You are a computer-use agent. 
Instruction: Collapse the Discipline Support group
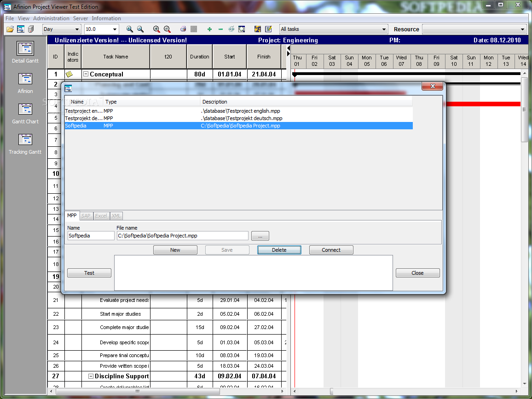click(x=91, y=376)
